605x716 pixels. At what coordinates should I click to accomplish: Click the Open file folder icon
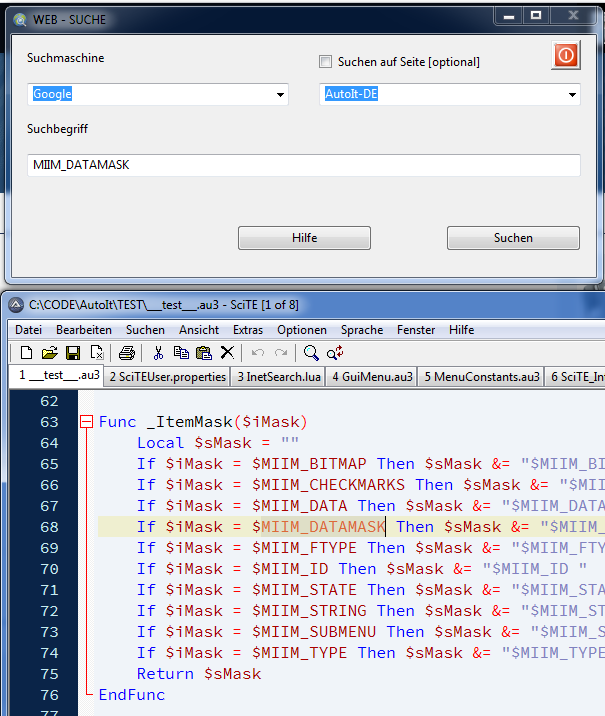[x=49, y=353]
